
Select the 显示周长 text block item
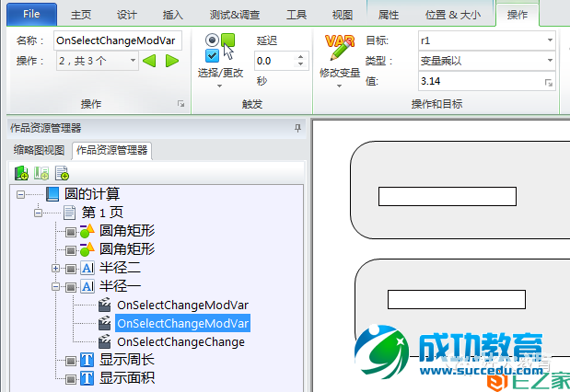pos(127,360)
